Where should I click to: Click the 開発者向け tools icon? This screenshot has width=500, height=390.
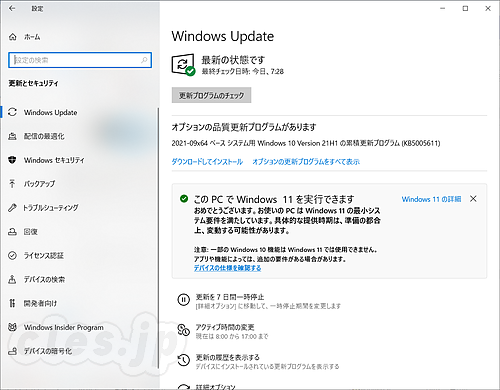click(x=12, y=303)
